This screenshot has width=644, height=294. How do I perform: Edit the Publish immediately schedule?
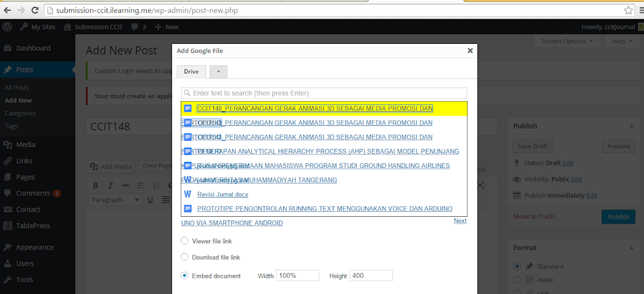pyautogui.click(x=592, y=195)
